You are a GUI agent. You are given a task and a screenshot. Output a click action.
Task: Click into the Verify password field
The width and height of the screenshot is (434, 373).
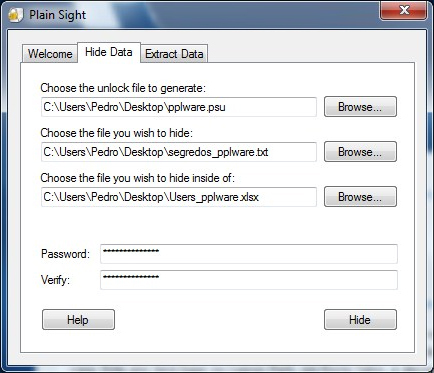coord(249,280)
